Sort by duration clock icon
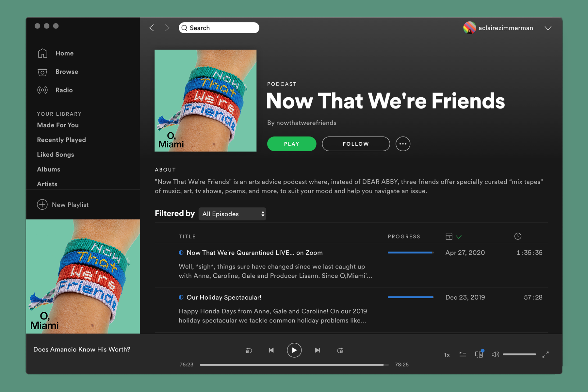The height and width of the screenshot is (392, 588). [518, 236]
